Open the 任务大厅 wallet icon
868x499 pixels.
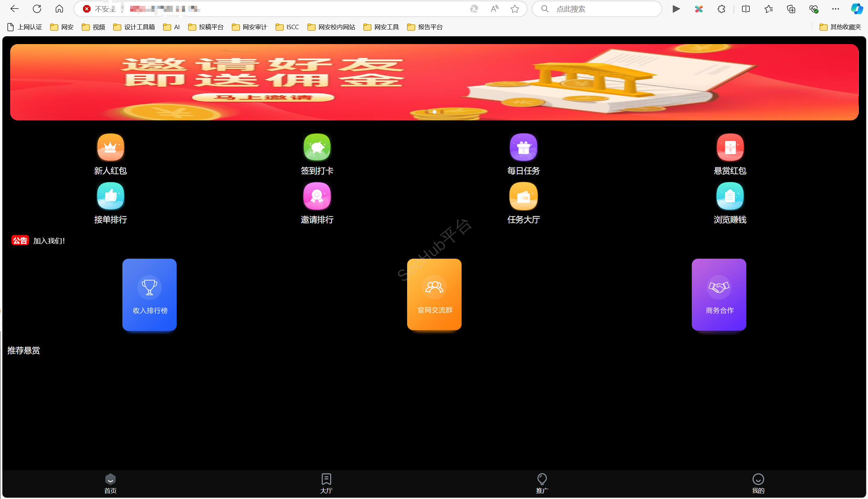click(x=523, y=196)
